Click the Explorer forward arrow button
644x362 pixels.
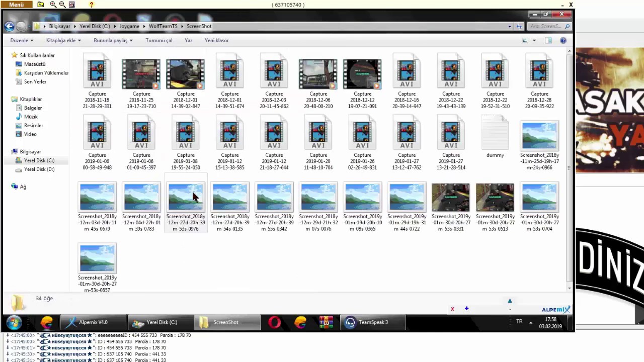pos(21,26)
